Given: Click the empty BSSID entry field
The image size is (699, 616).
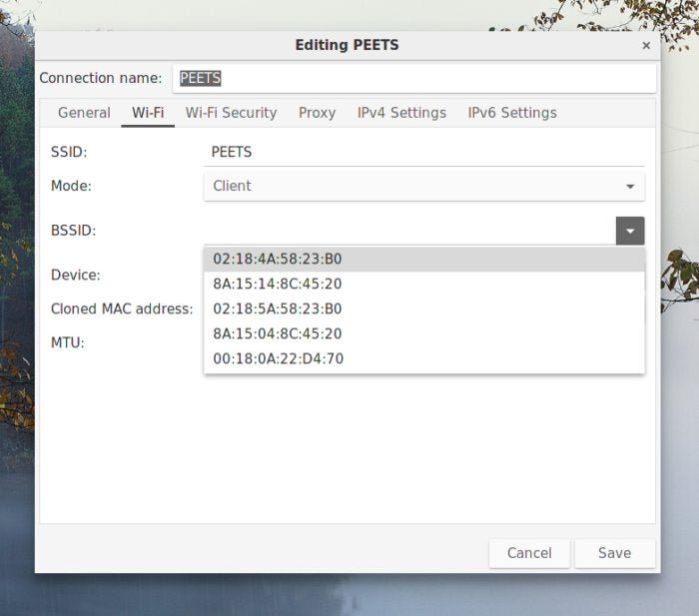Looking at the screenshot, I should click(409, 231).
